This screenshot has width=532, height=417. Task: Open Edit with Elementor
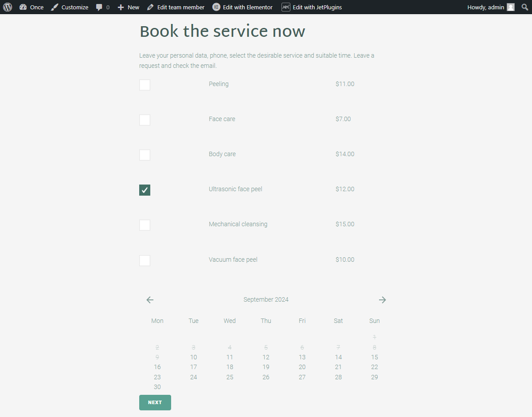pos(242,7)
